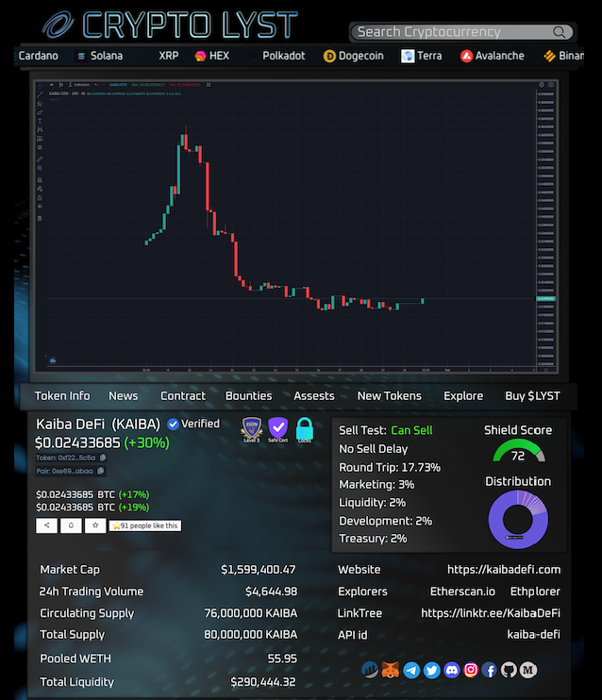Image resolution: width=602 pixels, height=700 pixels.
Task: Click the '$1,599,400.47' Market Cap value
Action: click(x=259, y=570)
